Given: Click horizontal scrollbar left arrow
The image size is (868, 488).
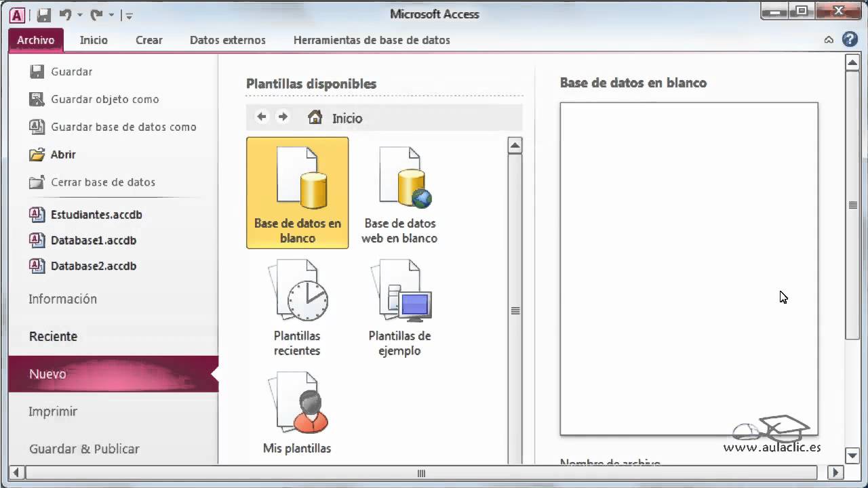Looking at the screenshot, I should point(17,473).
